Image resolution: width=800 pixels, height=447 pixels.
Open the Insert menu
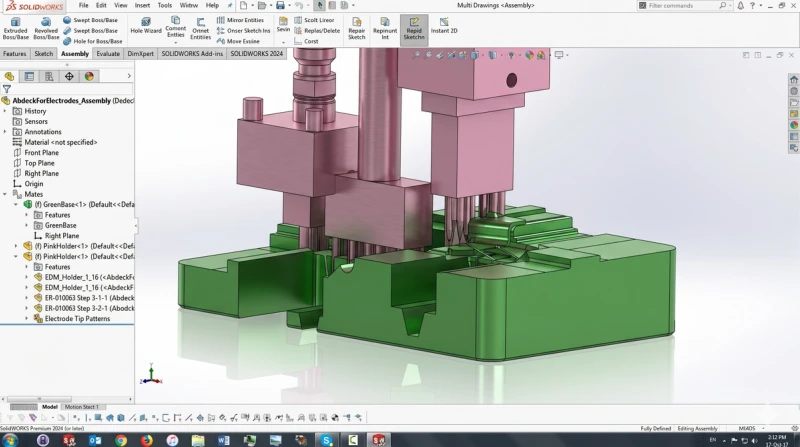click(x=142, y=5)
